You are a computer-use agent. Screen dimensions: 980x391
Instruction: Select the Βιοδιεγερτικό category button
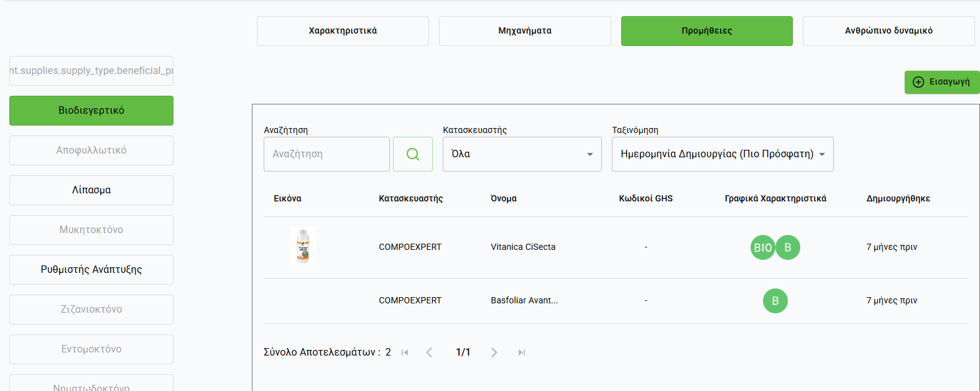coord(91,111)
